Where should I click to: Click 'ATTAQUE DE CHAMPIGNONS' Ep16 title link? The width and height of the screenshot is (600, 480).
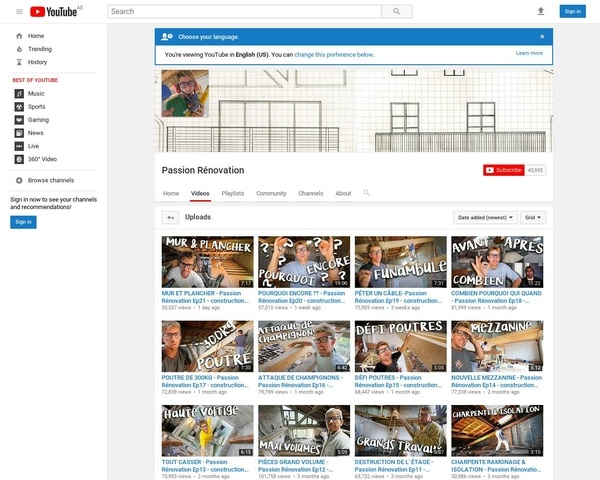(301, 381)
